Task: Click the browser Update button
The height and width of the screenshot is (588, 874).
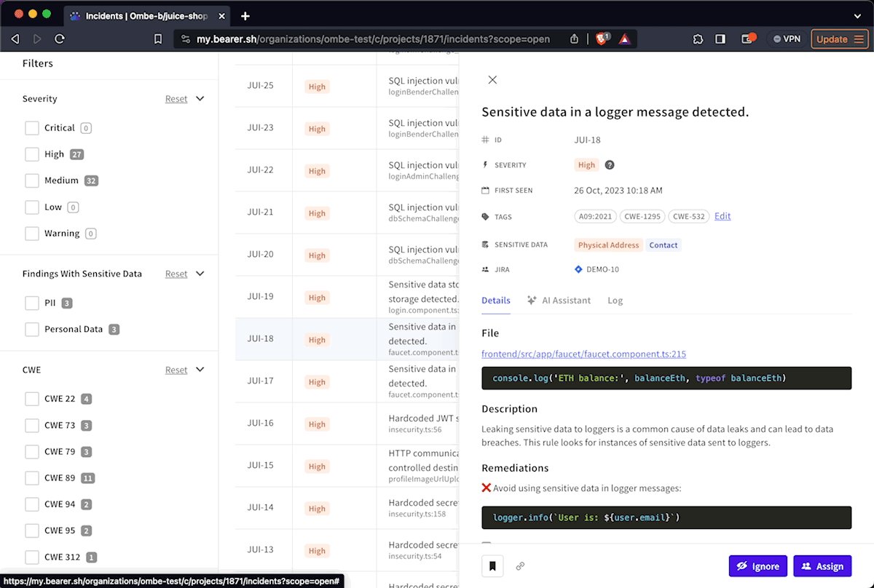Action: pyautogui.click(x=839, y=39)
